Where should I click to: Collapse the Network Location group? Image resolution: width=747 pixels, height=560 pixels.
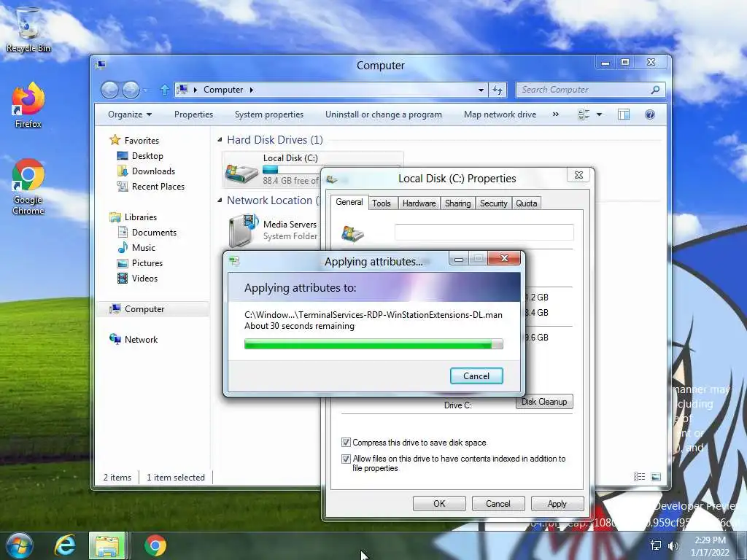pyautogui.click(x=220, y=200)
